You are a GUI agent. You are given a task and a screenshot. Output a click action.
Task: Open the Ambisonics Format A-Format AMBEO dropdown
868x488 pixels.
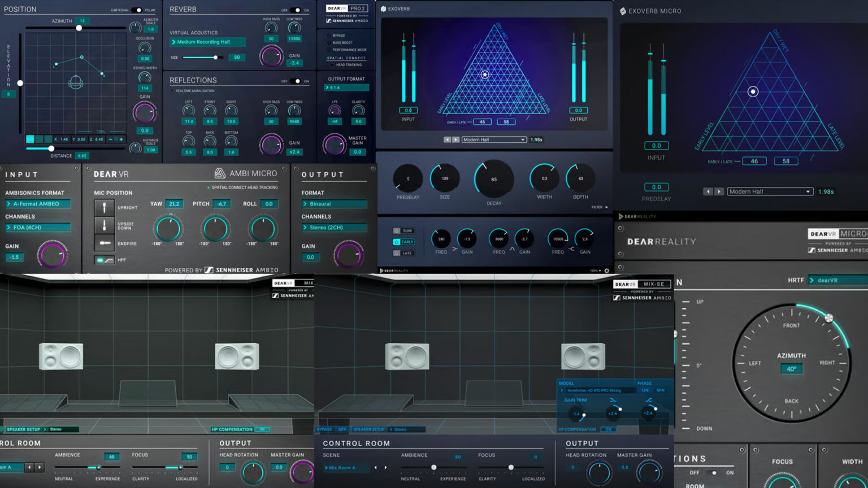[38, 203]
